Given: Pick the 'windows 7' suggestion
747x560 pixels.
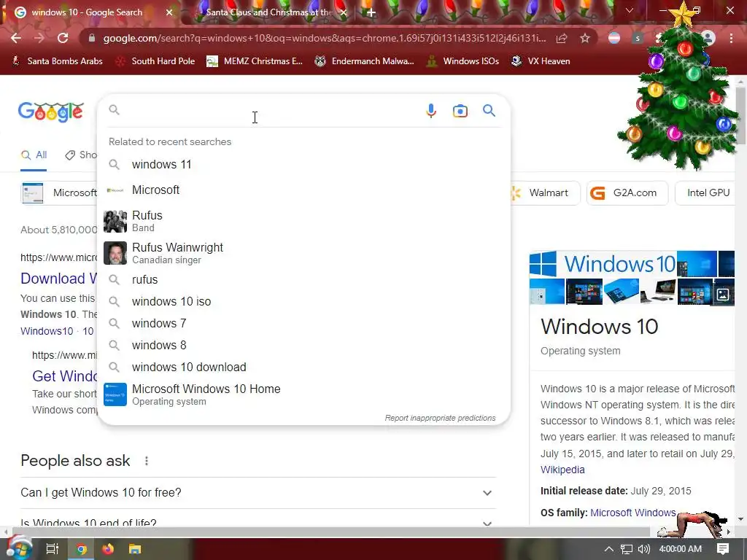Looking at the screenshot, I should tap(303, 323).
